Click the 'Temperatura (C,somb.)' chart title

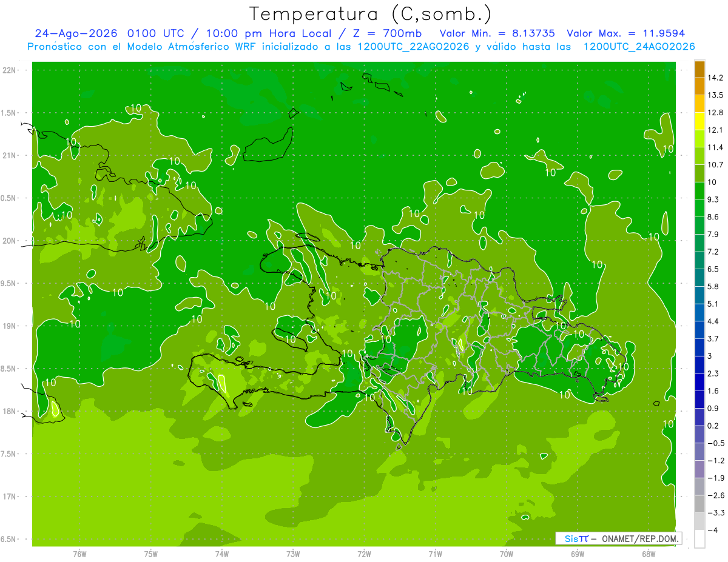371,14
